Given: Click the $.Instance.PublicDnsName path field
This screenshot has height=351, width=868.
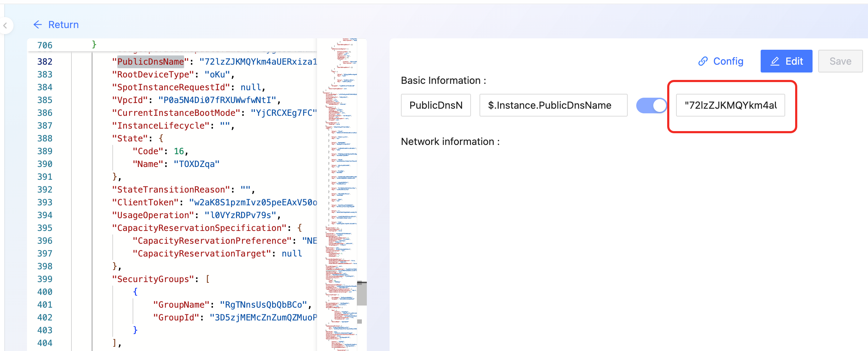Looking at the screenshot, I should [553, 105].
